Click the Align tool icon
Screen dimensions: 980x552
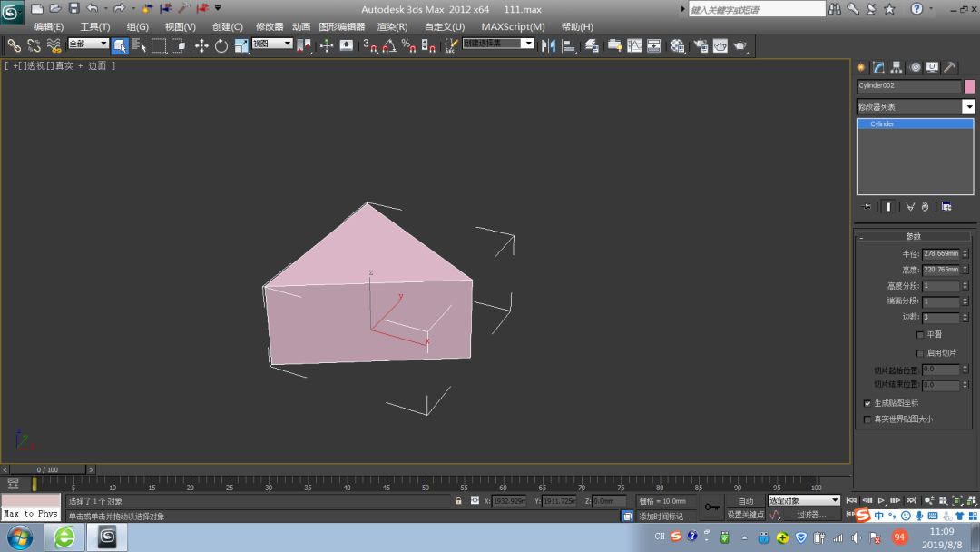(568, 45)
